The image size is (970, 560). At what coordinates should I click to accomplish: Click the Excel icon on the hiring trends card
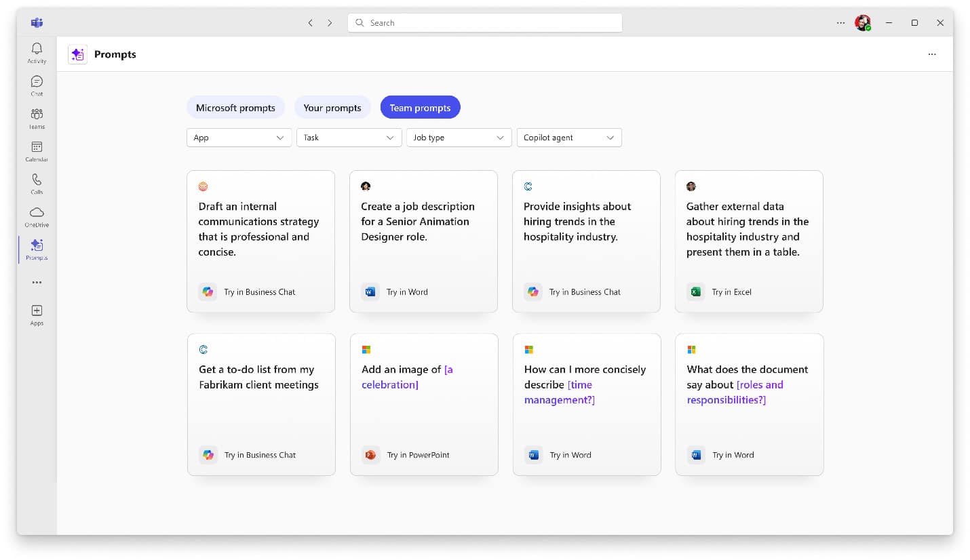tap(696, 292)
